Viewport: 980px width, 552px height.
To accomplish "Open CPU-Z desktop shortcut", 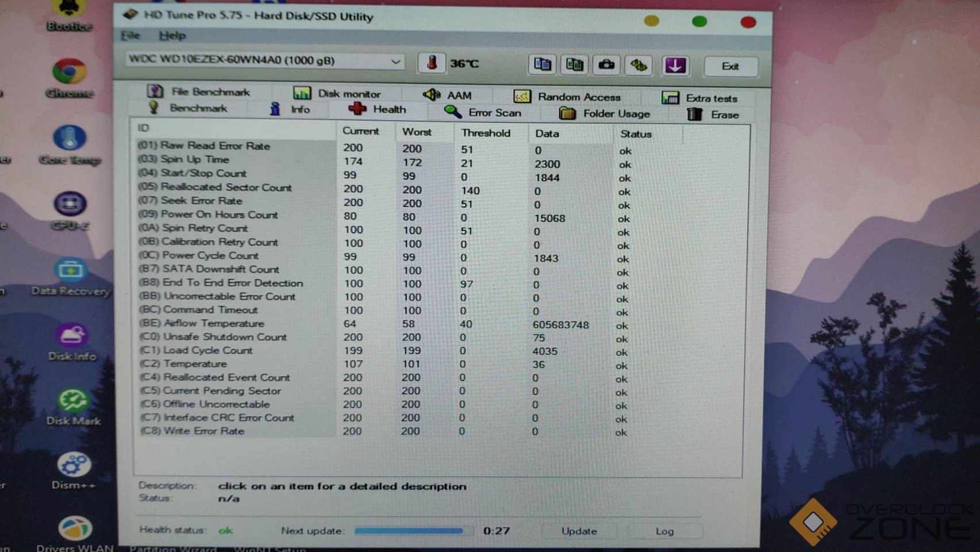I will pos(70,212).
